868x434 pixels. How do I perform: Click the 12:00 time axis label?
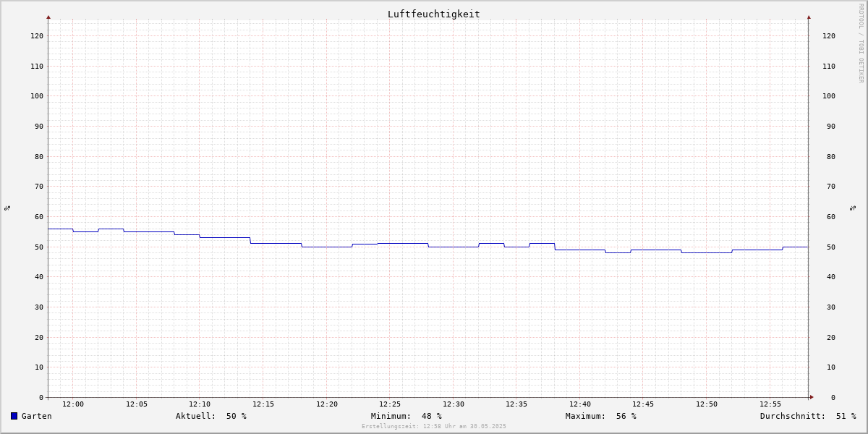[x=73, y=404]
